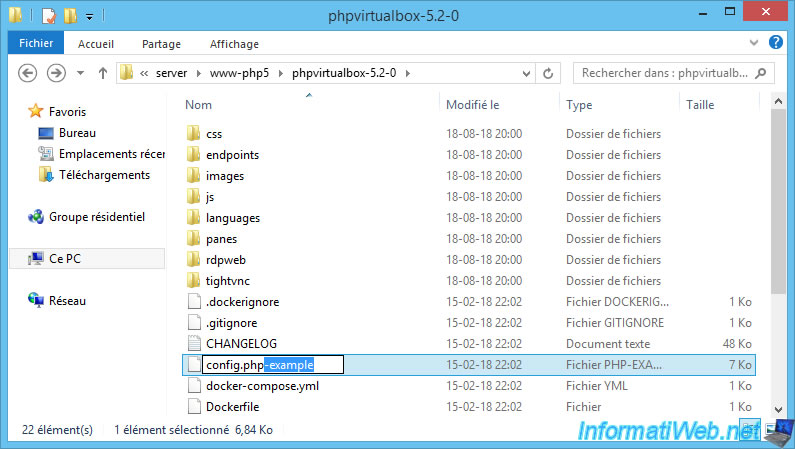Click the search magnifier icon
795x449 pixels.
(761, 73)
